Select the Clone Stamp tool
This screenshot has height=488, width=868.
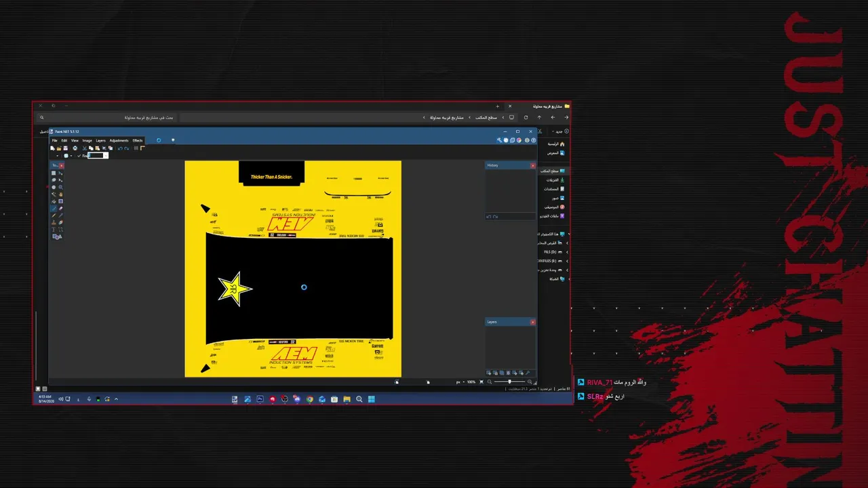click(x=54, y=222)
